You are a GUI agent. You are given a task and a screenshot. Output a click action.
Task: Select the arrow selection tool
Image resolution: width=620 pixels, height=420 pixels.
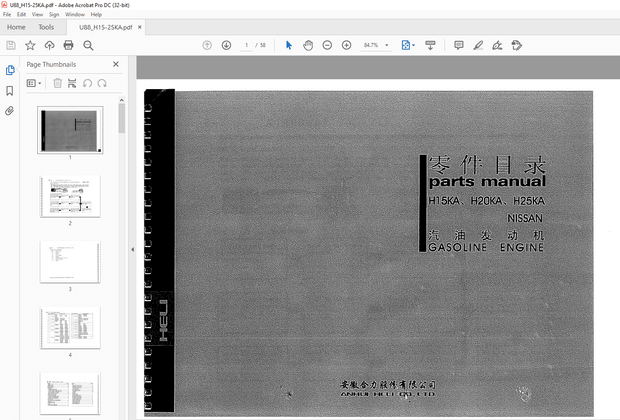pos(289,45)
